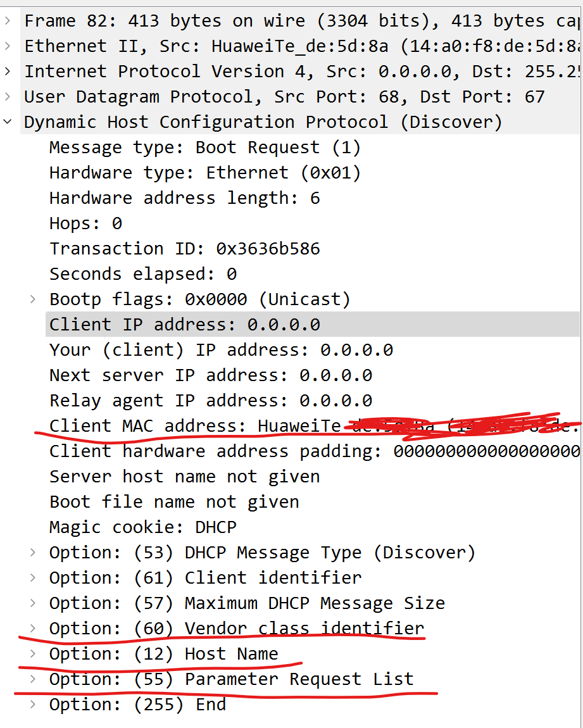
Task: Expand Option 60 Vendor class identifier
Action: tap(33, 629)
